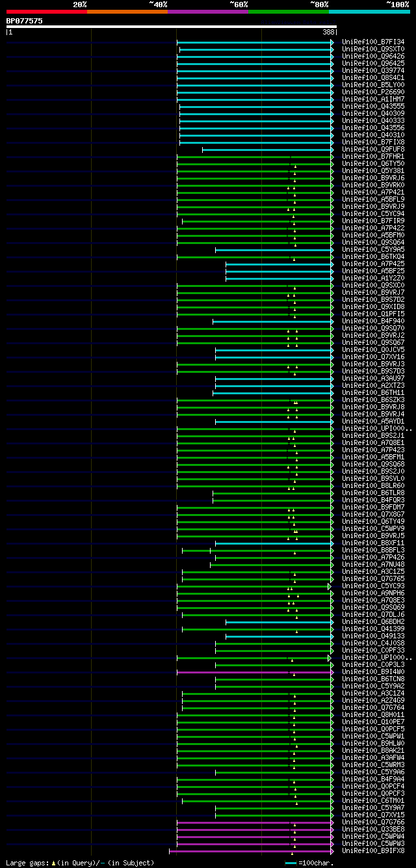Screen dimensions: 416x868
Task: Select UniRef100_B6TH11 label
Action: pyautogui.click(x=373, y=393)
